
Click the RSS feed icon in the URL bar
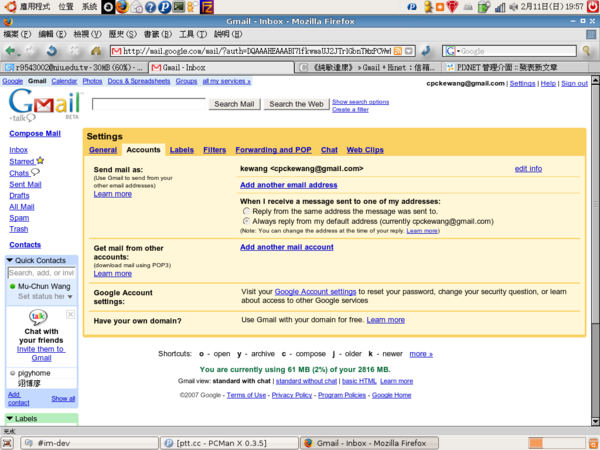click(398, 51)
